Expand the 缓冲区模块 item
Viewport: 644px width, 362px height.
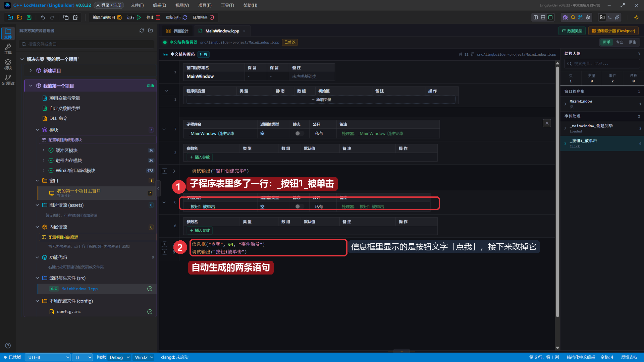43,150
